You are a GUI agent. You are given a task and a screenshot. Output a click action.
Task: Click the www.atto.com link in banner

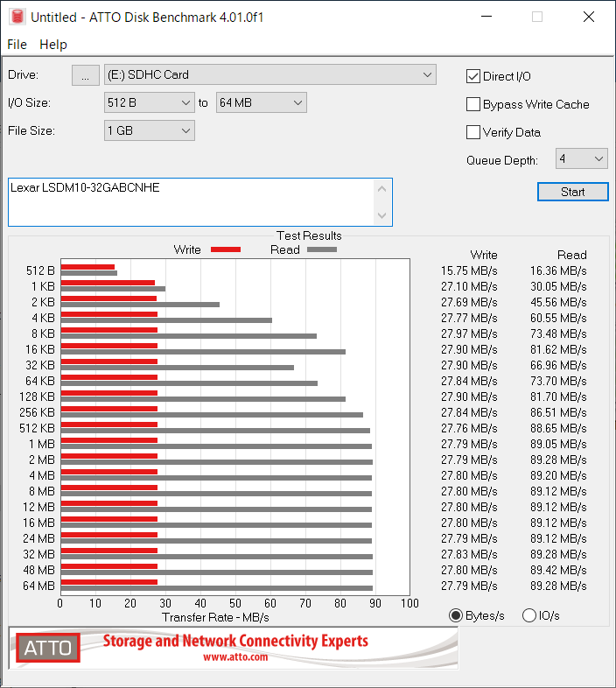click(235, 656)
